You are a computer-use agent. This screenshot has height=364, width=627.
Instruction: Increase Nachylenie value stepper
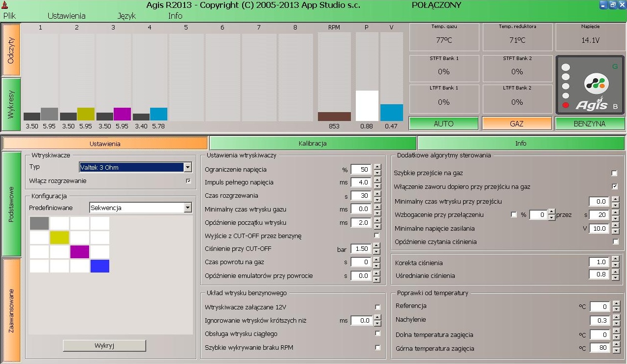(x=615, y=318)
